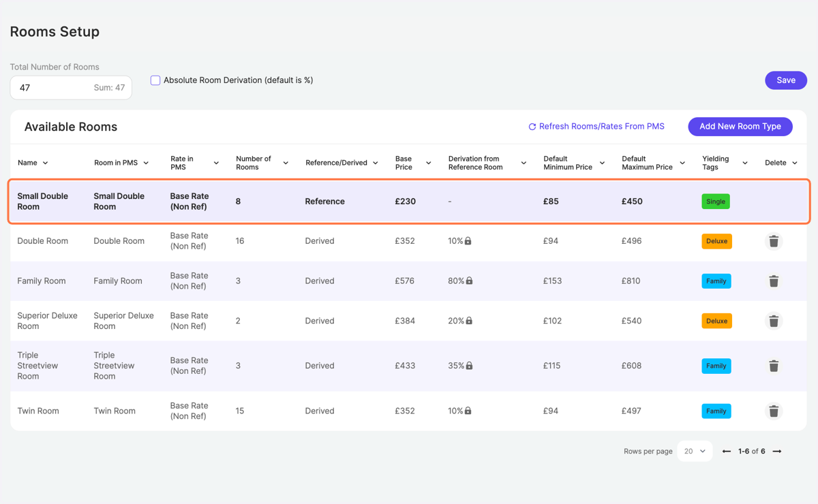Image resolution: width=818 pixels, height=504 pixels.
Task: Delete the Twin Room row
Action: [774, 411]
